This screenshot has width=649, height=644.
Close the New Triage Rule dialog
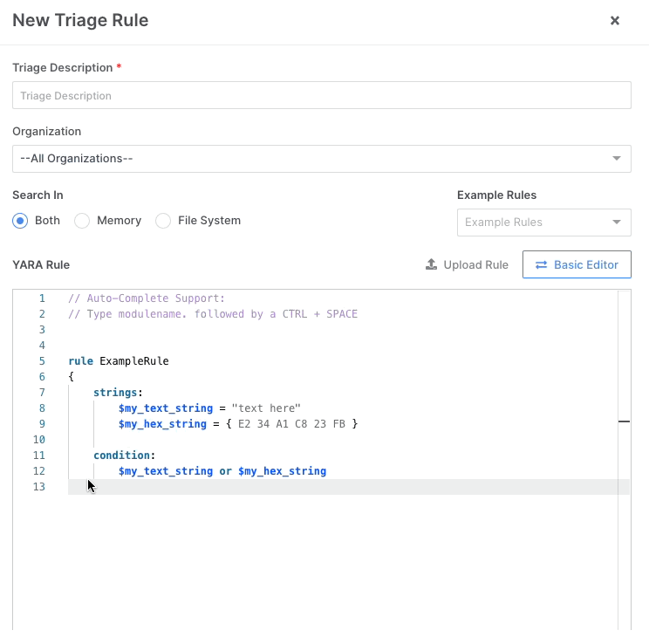pyautogui.click(x=614, y=21)
